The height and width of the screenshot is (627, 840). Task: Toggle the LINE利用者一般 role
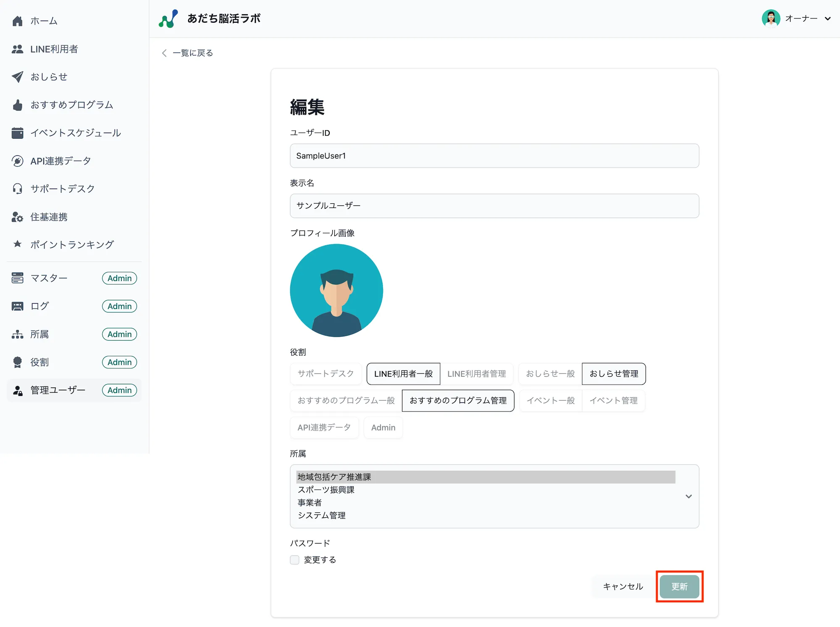403,374
